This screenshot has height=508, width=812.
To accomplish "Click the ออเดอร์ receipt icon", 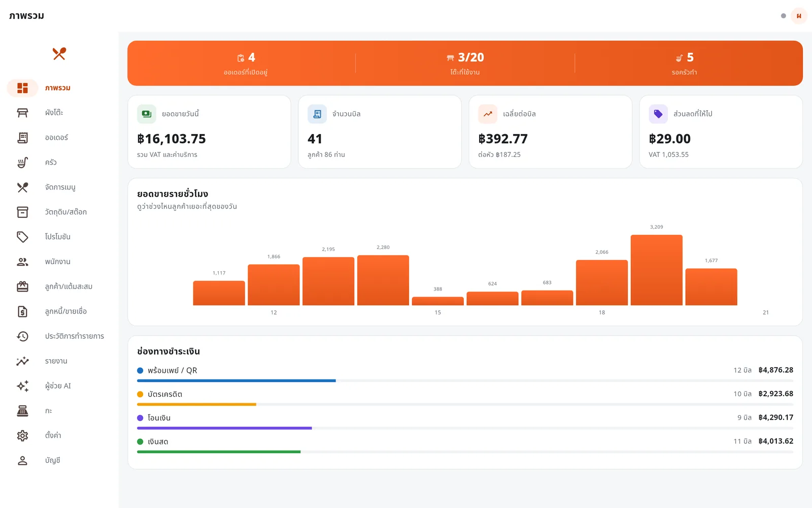I will (x=22, y=138).
